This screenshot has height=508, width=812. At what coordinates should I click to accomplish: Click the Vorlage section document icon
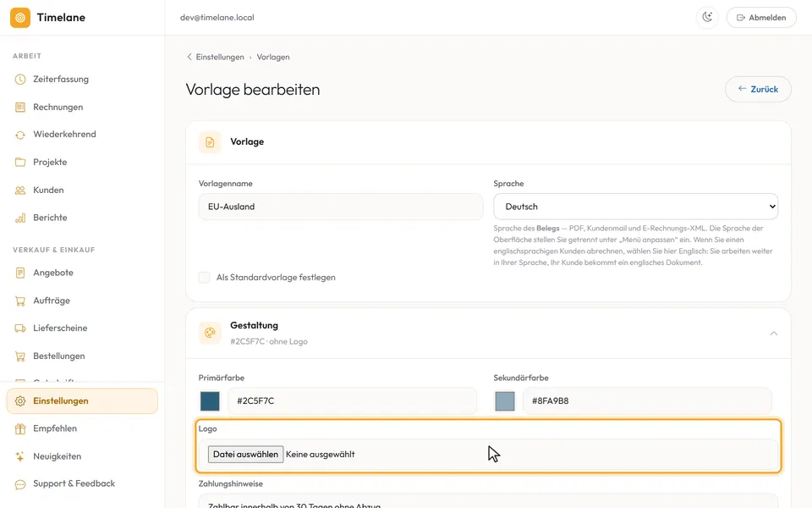click(x=210, y=142)
